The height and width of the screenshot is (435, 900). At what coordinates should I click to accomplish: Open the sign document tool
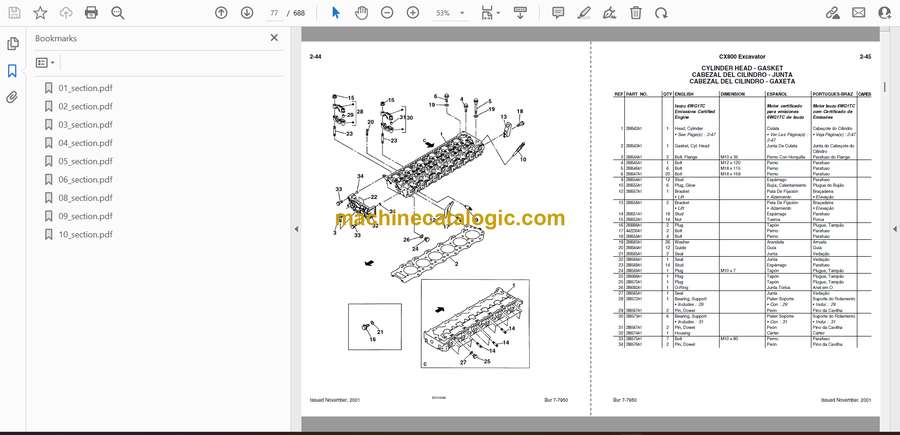pyautogui.click(x=610, y=13)
